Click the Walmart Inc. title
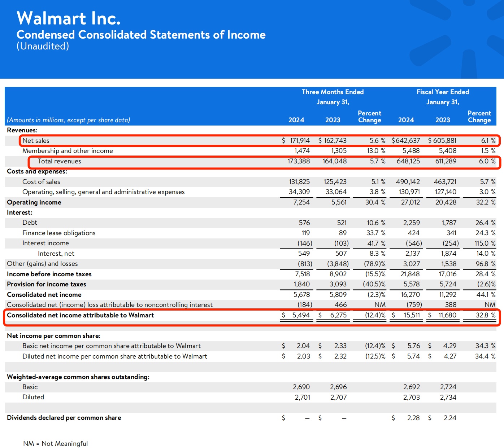The height and width of the screenshot is (448, 504). pyautogui.click(x=68, y=18)
